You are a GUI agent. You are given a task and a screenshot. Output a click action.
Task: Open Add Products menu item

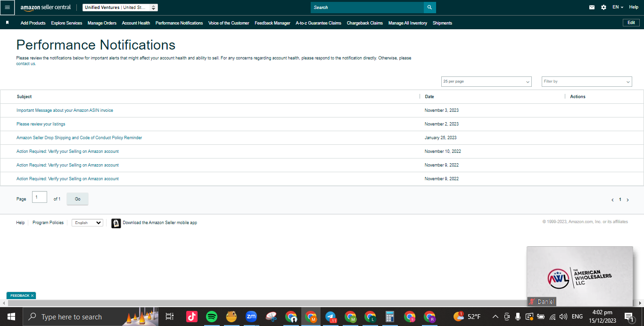33,23
